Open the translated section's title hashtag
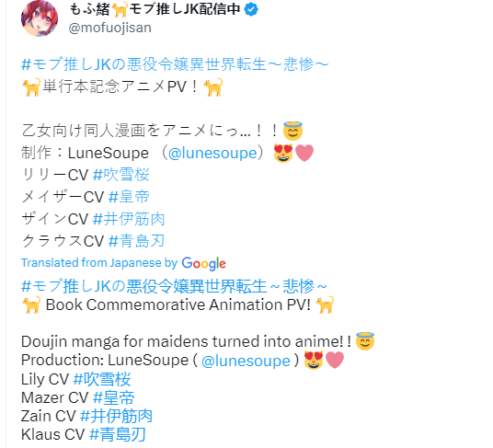 tap(174, 286)
